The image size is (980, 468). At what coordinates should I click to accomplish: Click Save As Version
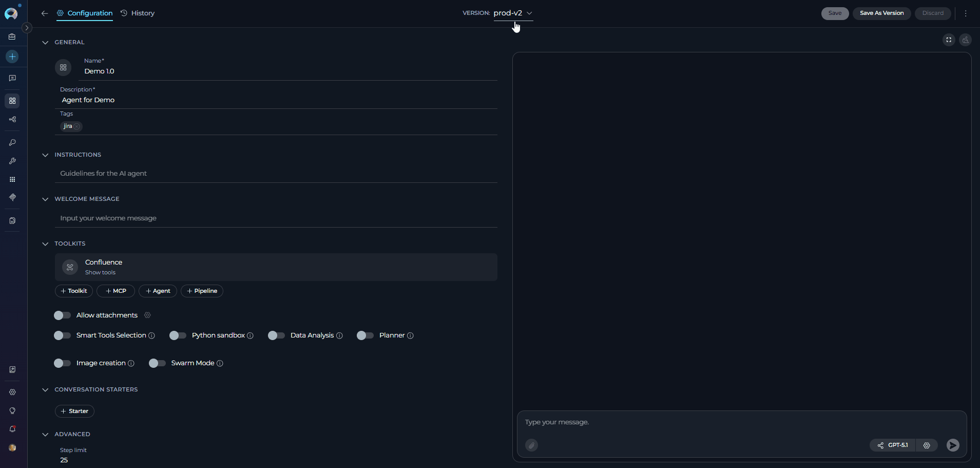coord(881,13)
